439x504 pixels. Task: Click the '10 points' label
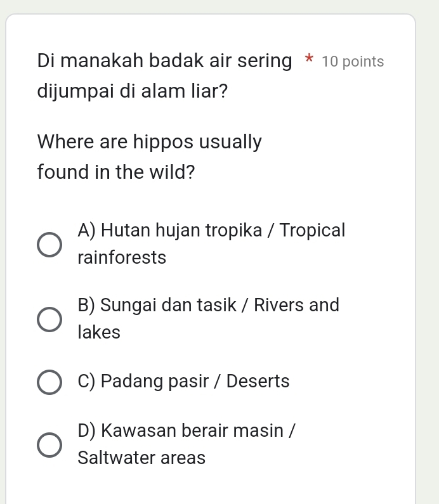[353, 61]
